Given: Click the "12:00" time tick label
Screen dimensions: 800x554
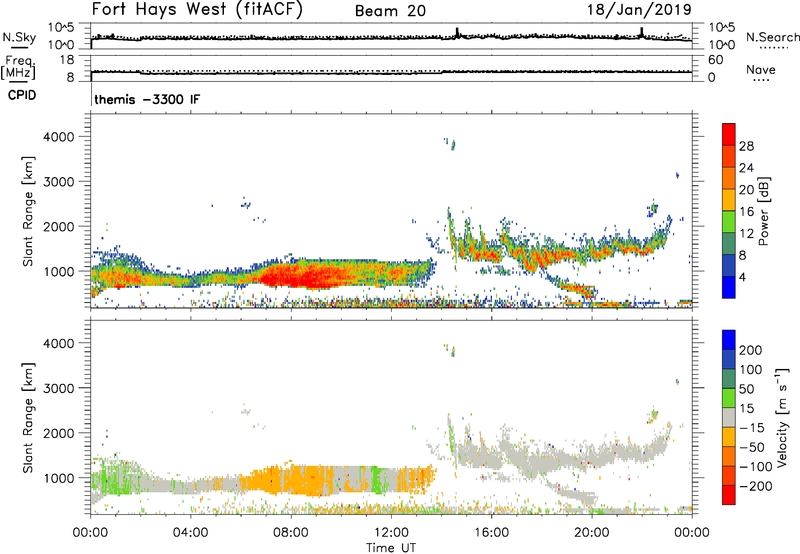Looking at the screenshot, I should pyautogui.click(x=391, y=533).
